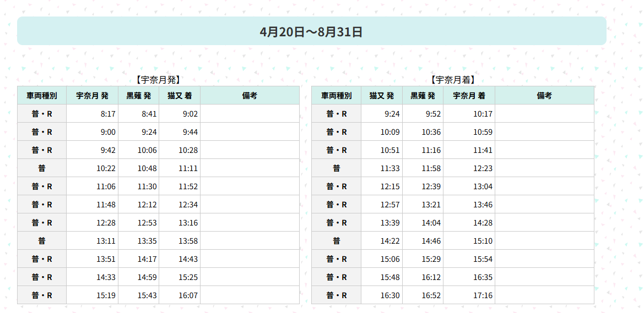Click the 9:24 猫又 departure cell in the right table
Viewport: 644px width, 313px height.
click(x=382, y=114)
